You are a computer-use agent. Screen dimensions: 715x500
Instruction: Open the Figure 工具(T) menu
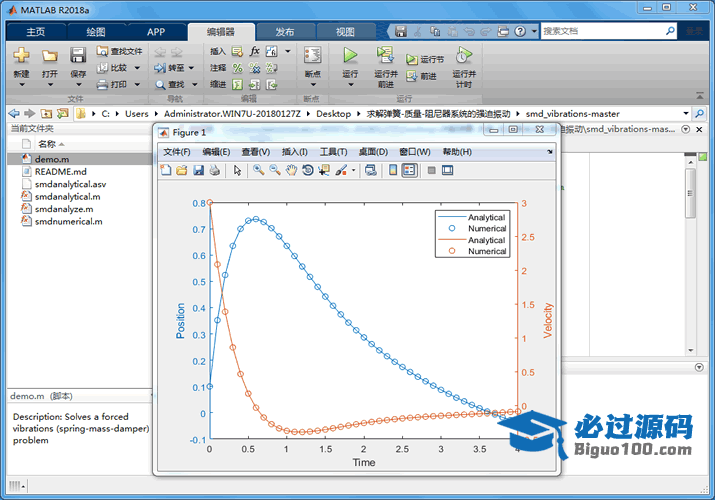click(332, 152)
